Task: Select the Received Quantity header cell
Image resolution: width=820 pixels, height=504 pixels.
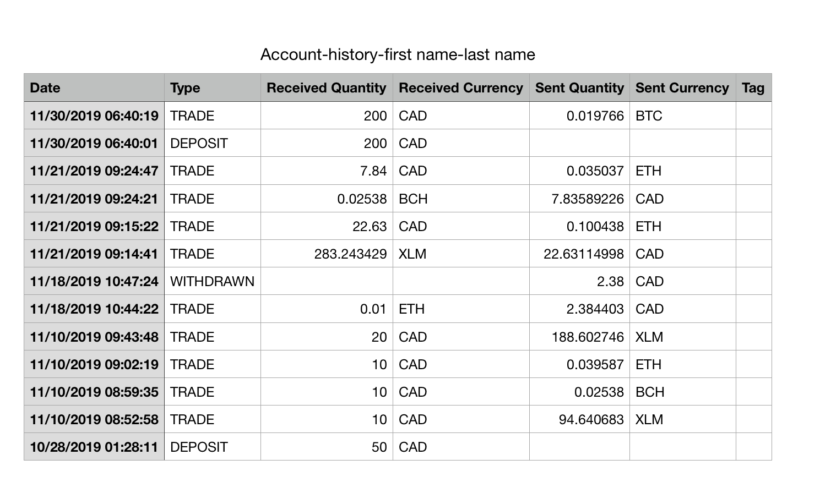Action: tap(327, 88)
